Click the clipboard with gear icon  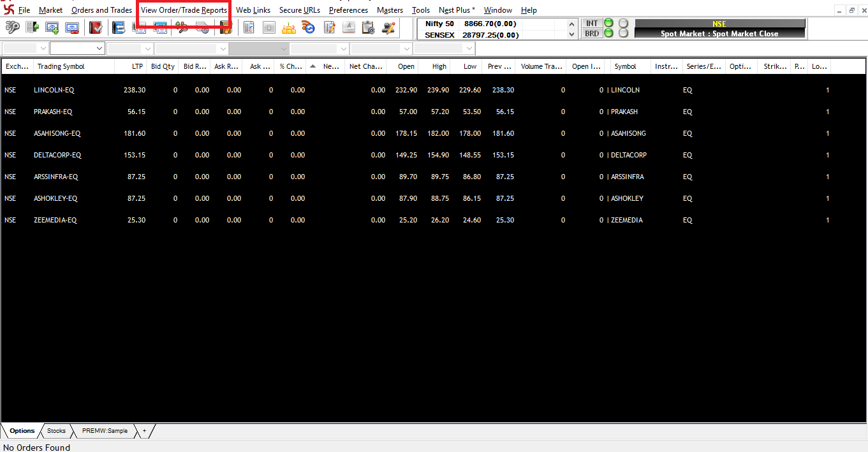coord(368,27)
